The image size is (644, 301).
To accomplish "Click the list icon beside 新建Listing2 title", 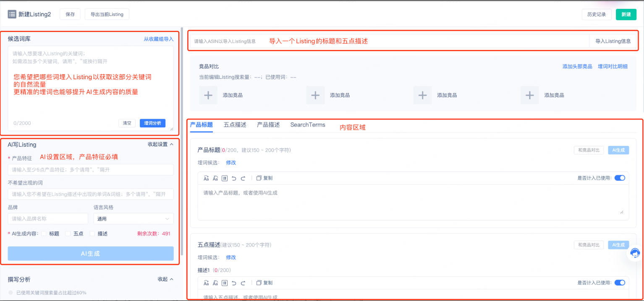I will click(x=11, y=14).
